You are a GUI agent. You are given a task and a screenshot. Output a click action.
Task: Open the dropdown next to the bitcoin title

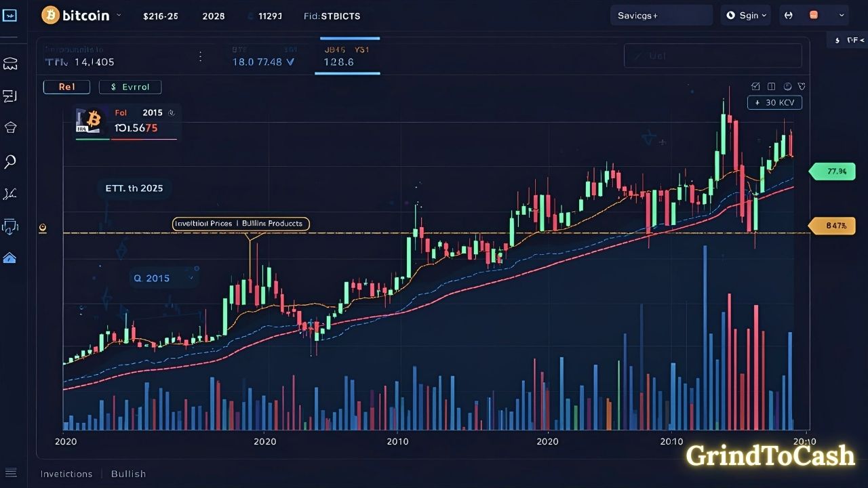[x=119, y=14]
